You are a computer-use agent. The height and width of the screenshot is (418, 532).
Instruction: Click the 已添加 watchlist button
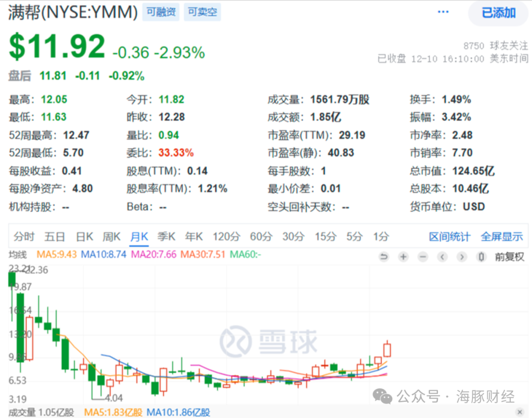499,13
